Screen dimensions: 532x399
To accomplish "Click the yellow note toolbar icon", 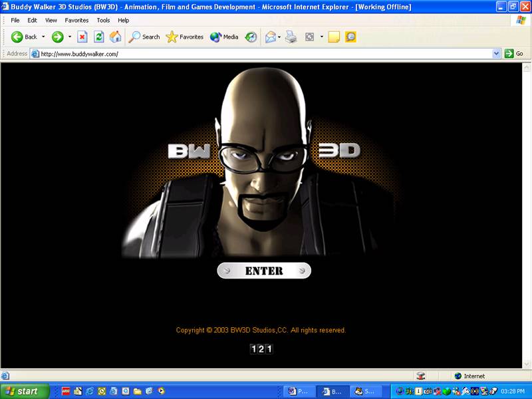I will [334, 37].
